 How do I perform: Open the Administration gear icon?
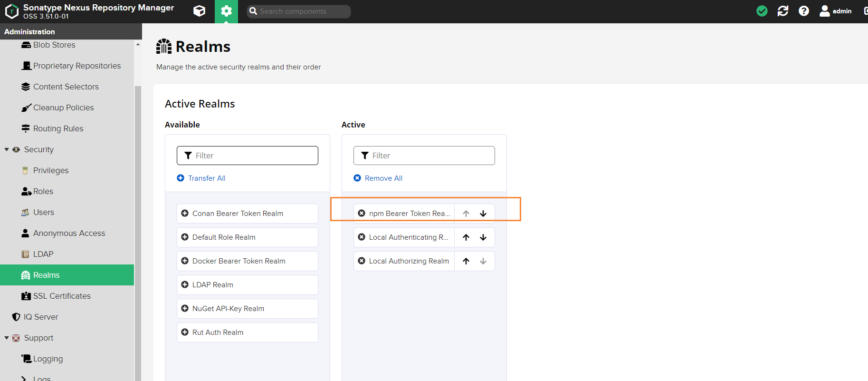(226, 11)
